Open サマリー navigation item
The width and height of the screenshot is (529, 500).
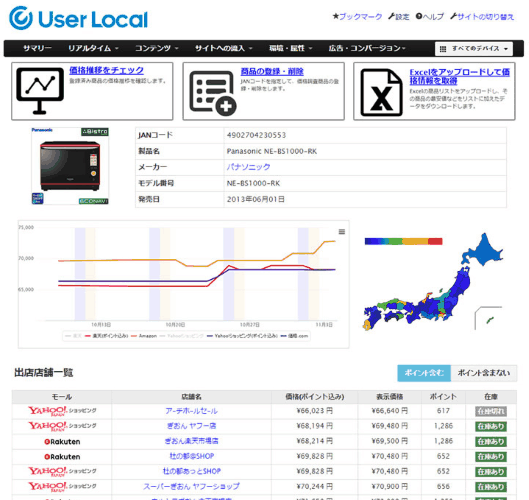click(x=37, y=48)
